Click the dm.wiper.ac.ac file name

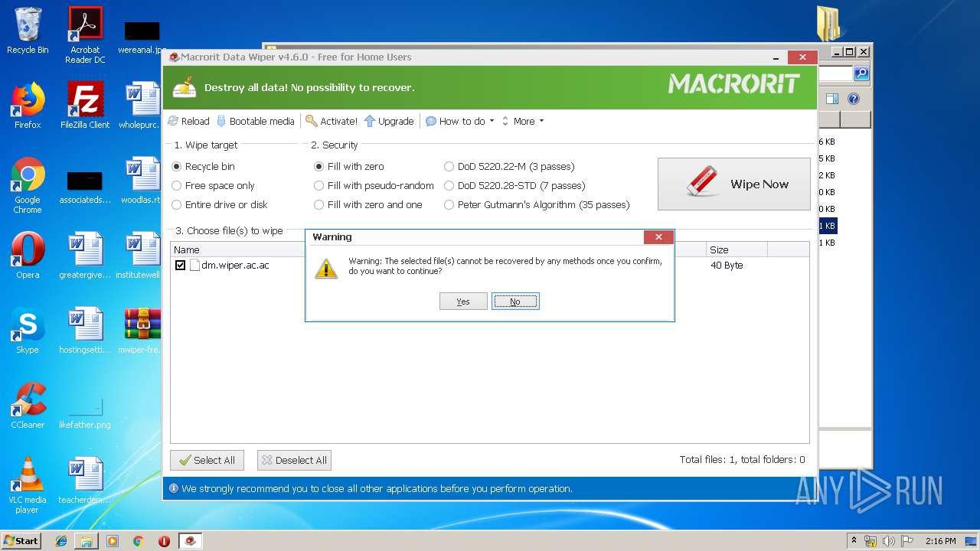[x=235, y=266]
